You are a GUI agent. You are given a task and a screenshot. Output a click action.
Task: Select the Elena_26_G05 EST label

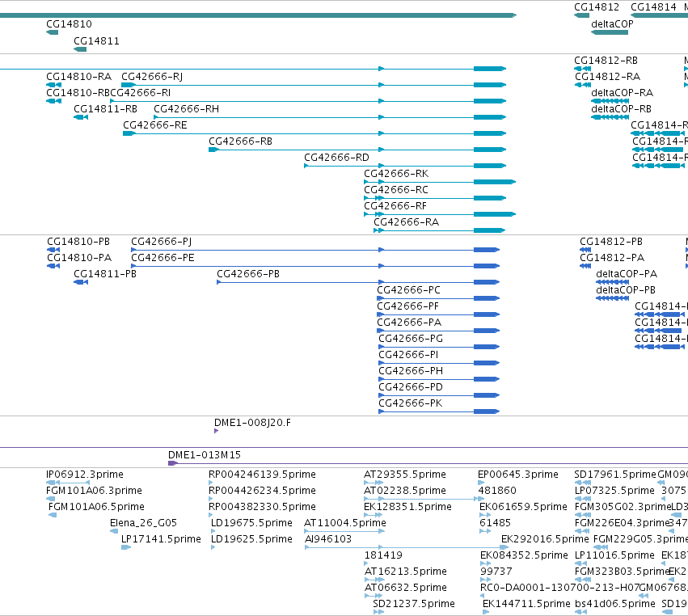[x=143, y=523]
